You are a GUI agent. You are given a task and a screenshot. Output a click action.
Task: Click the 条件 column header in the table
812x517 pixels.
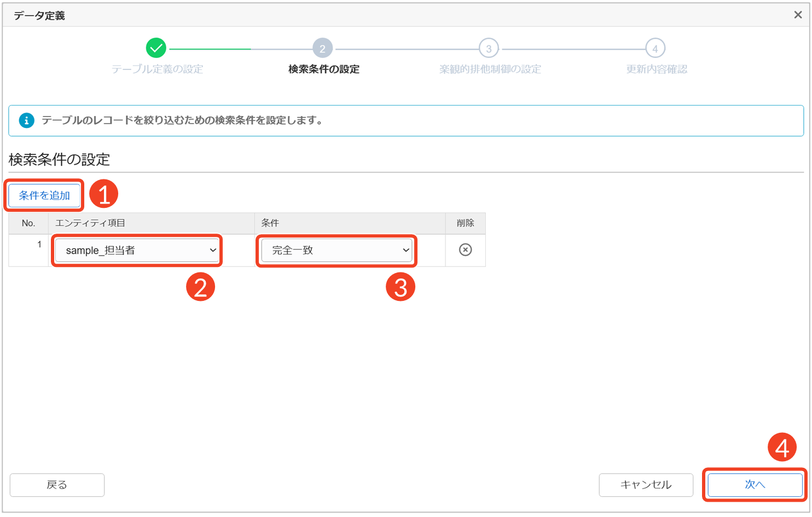coord(270,223)
